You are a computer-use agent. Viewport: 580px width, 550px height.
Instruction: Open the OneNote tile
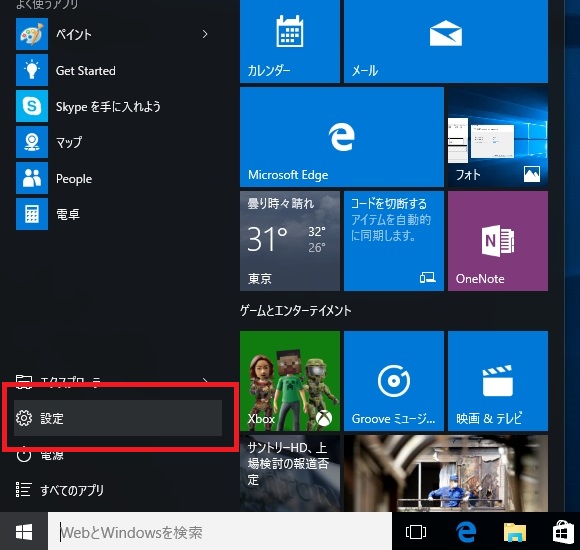(498, 241)
